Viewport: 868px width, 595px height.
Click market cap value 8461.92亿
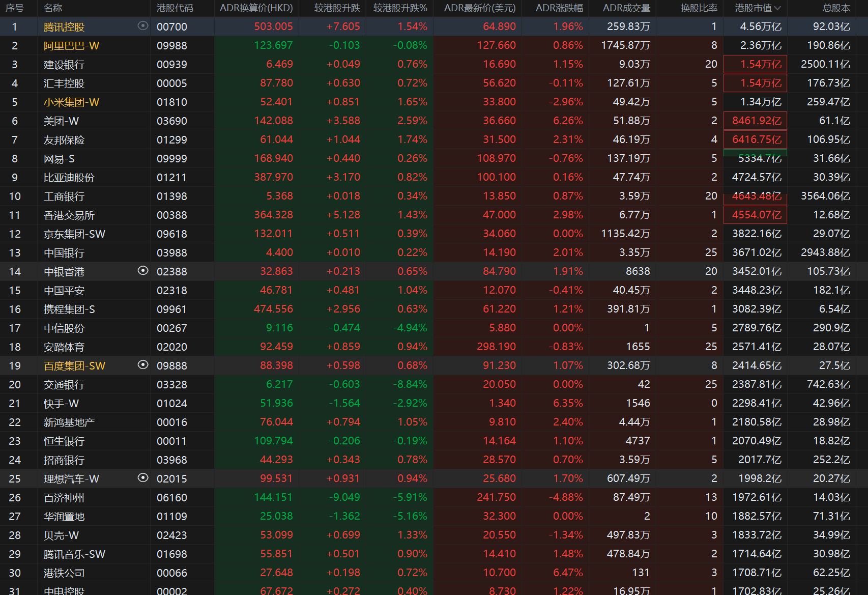pyautogui.click(x=757, y=121)
